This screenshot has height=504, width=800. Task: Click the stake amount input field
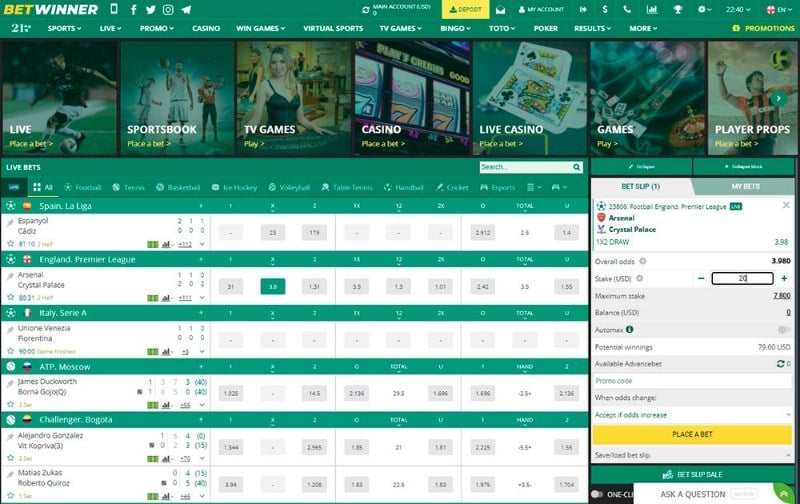pyautogui.click(x=742, y=278)
